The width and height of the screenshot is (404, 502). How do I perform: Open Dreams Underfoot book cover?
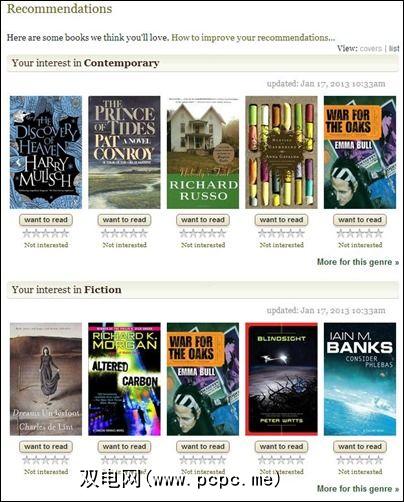pyautogui.click(x=46, y=379)
